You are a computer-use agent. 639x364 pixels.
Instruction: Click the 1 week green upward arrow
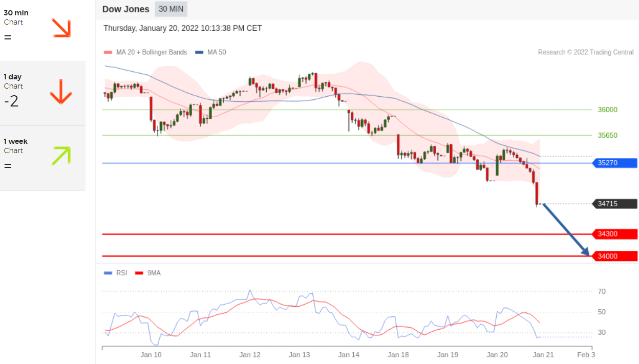pos(61,156)
